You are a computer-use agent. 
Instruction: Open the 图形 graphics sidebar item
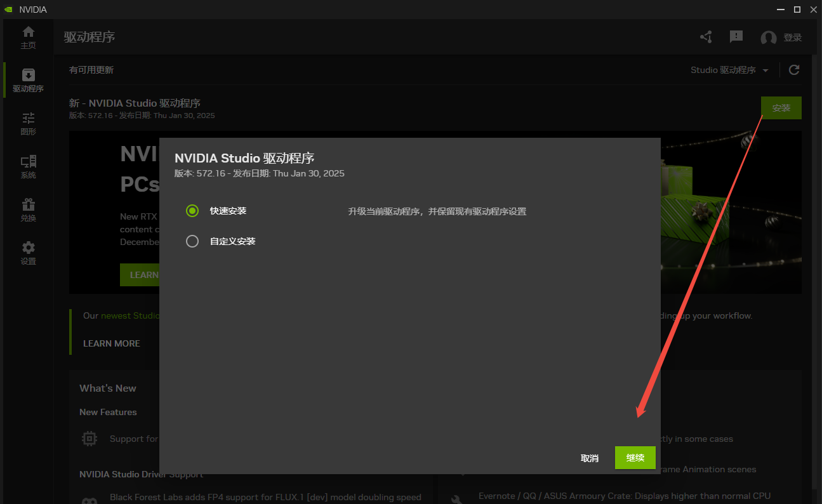coord(28,124)
